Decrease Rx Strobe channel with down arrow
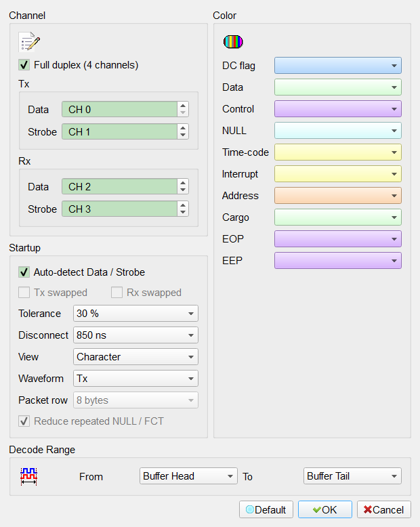The height and width of the screenshot is (527, 420). pyautogui.click(x=183, y=213)
